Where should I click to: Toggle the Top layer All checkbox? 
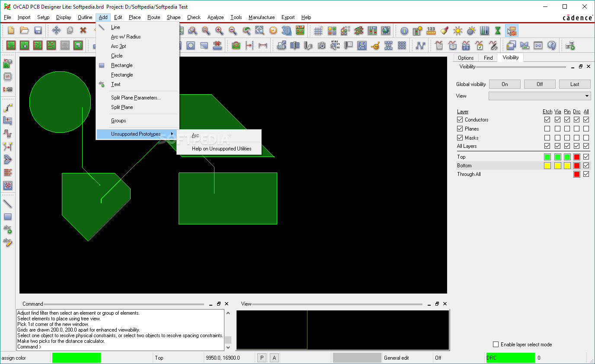point(586,157)
